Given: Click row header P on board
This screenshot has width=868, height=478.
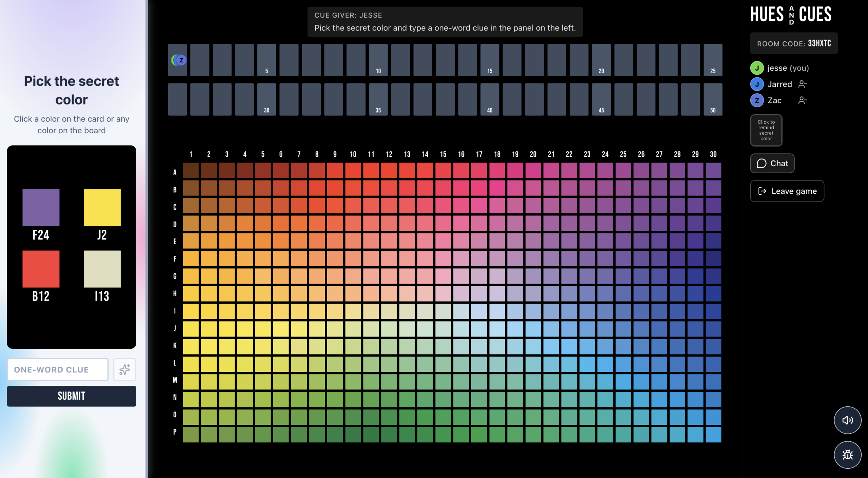Looking at the screenshot, I should coord(175,432).
